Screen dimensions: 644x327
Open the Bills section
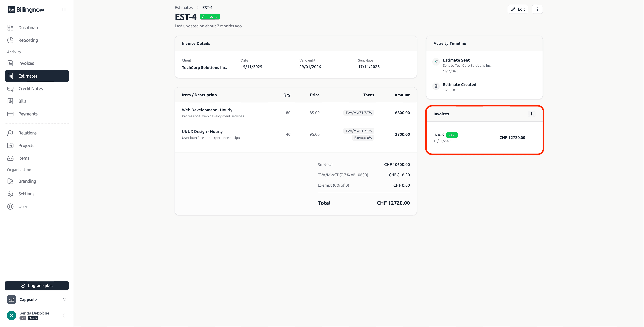coord(22,101)
